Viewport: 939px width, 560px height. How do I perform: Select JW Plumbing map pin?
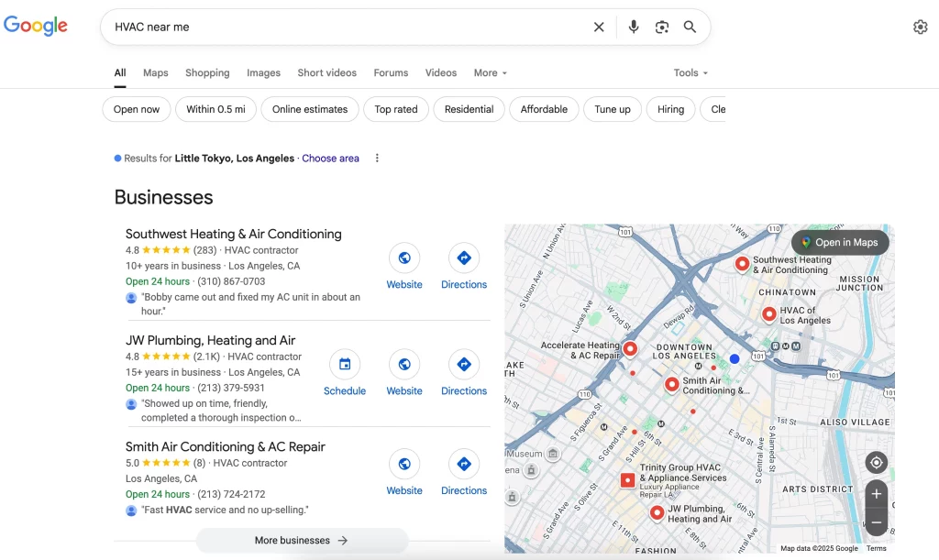point(657,512)
